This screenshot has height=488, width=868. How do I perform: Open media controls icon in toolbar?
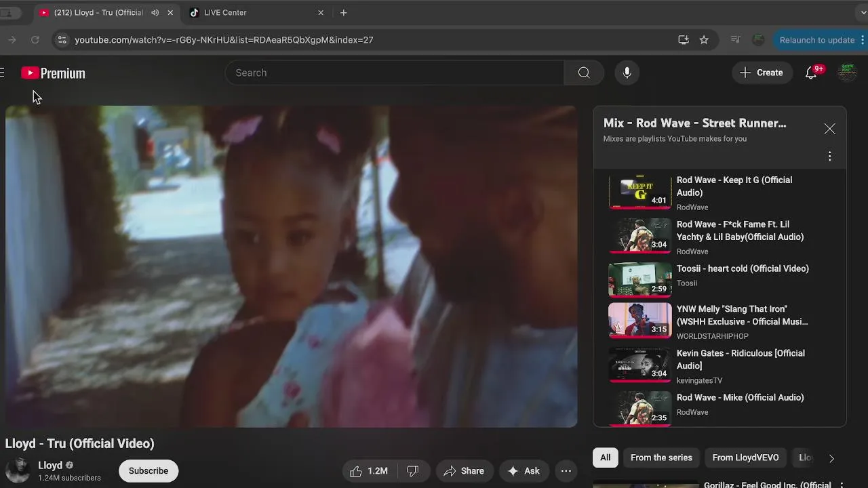tap(735, 40)
